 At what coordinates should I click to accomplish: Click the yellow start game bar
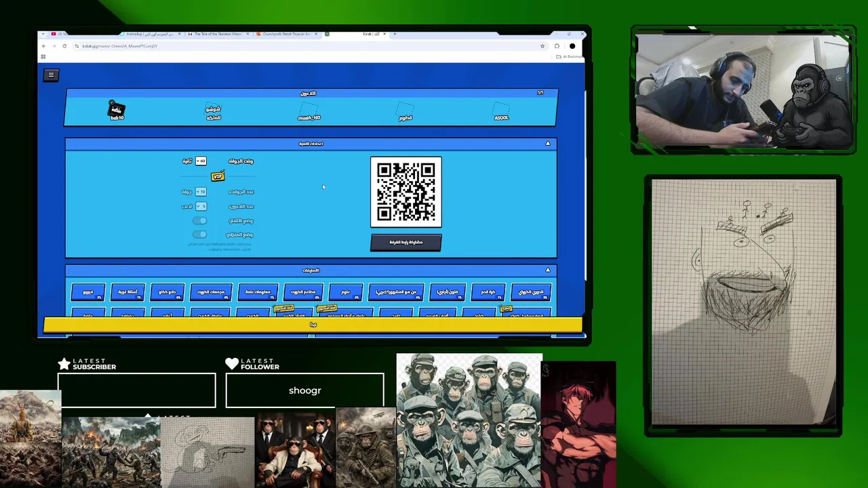(313, 325)
